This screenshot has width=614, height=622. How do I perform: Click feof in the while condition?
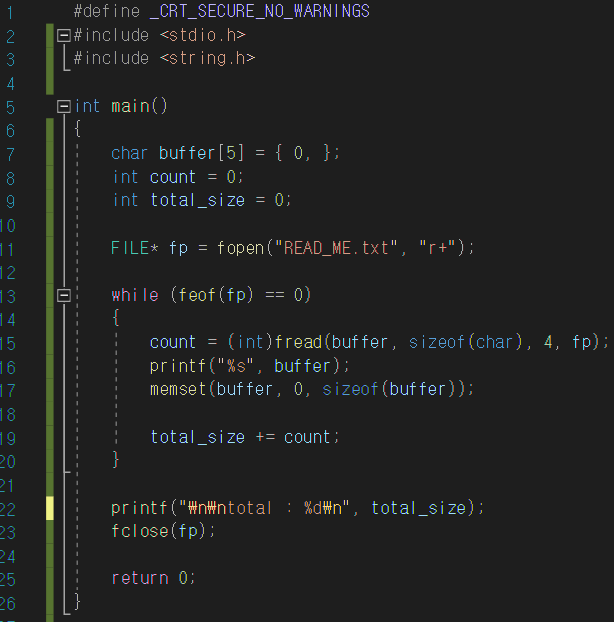pos(197,295)
